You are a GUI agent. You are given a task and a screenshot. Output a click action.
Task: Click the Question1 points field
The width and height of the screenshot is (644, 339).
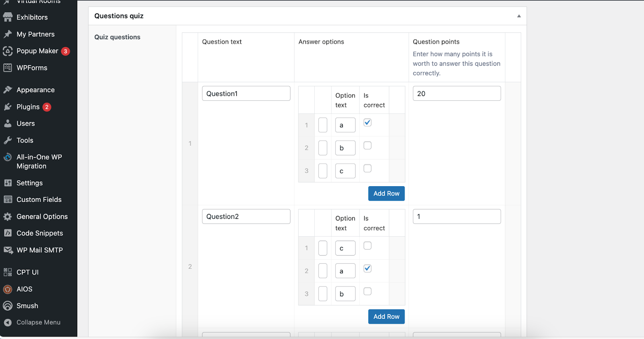[x=456, y=94]
